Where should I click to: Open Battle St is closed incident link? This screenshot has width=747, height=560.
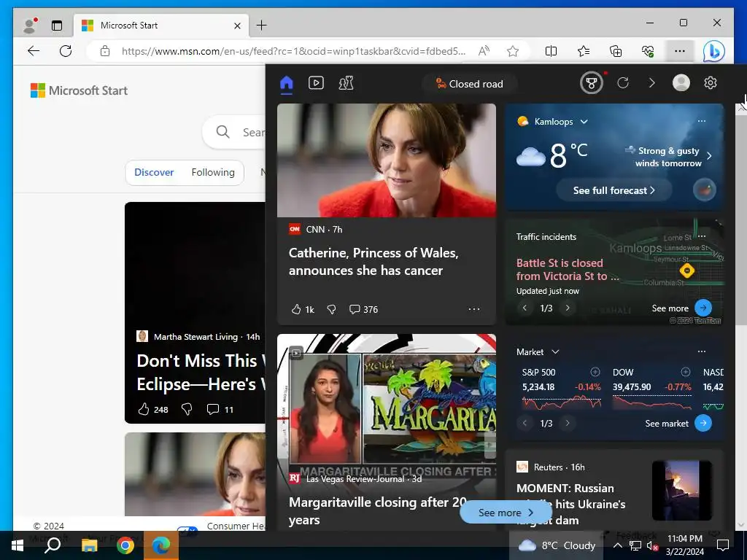567,270
